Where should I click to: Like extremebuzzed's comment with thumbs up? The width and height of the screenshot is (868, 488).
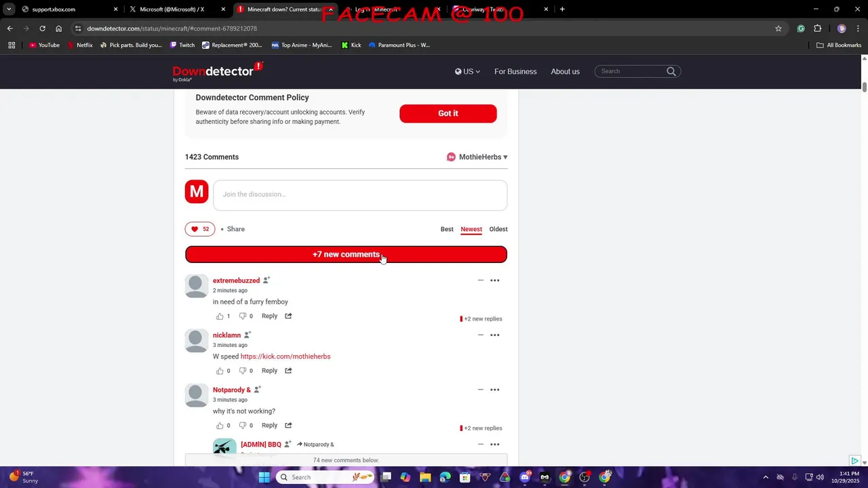(x=220, y=316)
